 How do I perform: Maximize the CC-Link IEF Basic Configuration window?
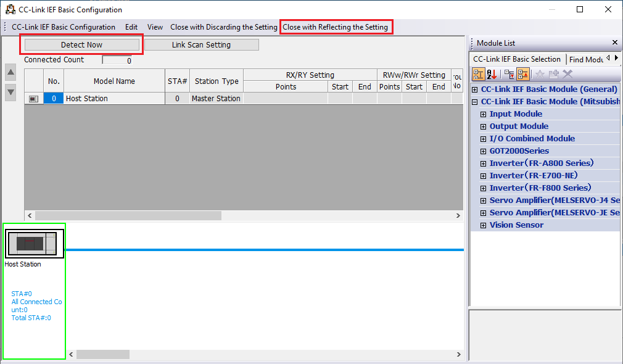(580, 9)
